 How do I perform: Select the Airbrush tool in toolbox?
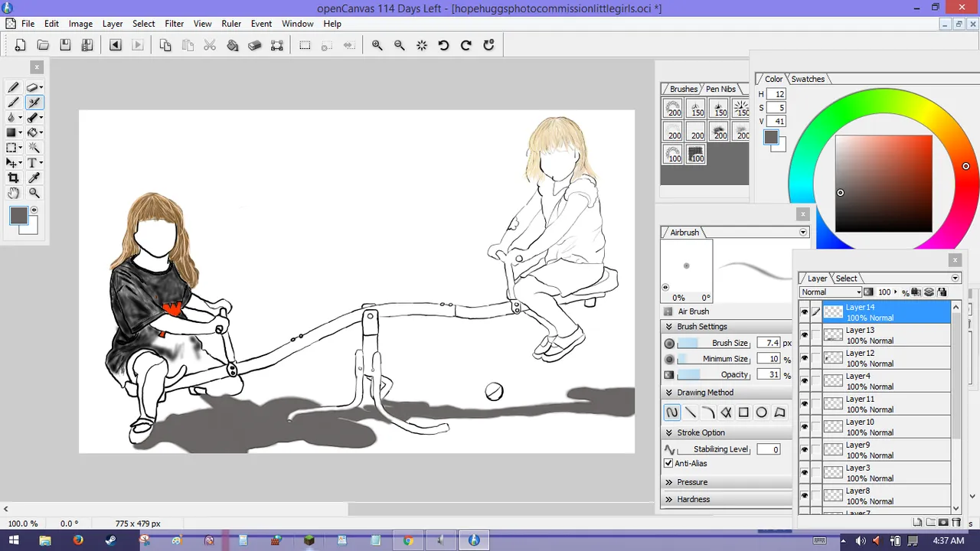[x=34, y=103]
